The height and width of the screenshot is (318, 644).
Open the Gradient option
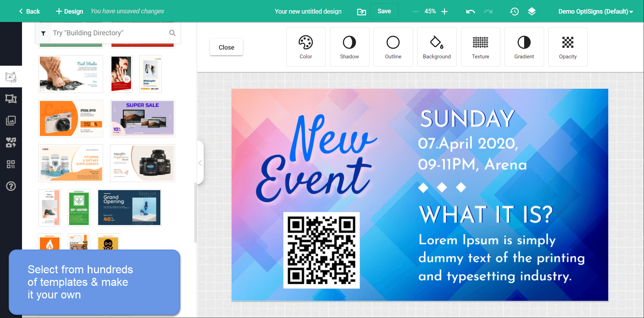point(524,47)
